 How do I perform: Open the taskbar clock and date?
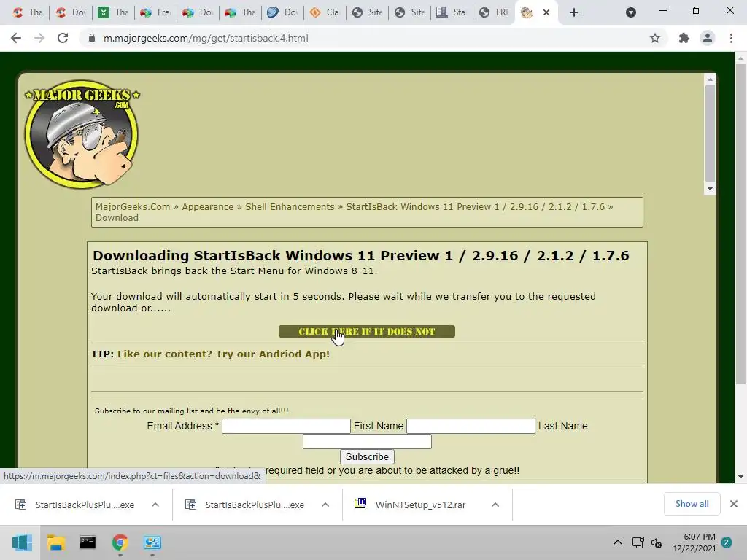tap(694, 542)
